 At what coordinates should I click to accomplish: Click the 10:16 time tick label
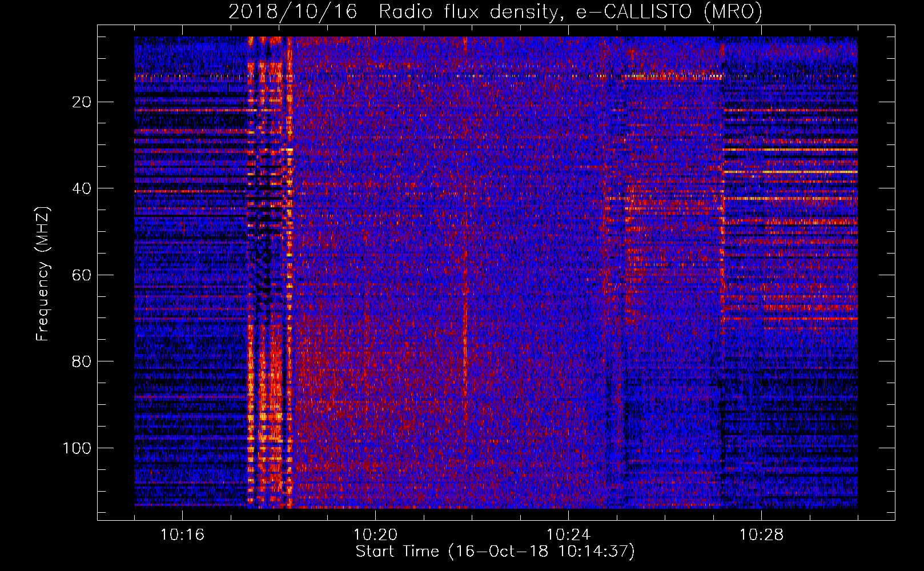click(182, 534)
